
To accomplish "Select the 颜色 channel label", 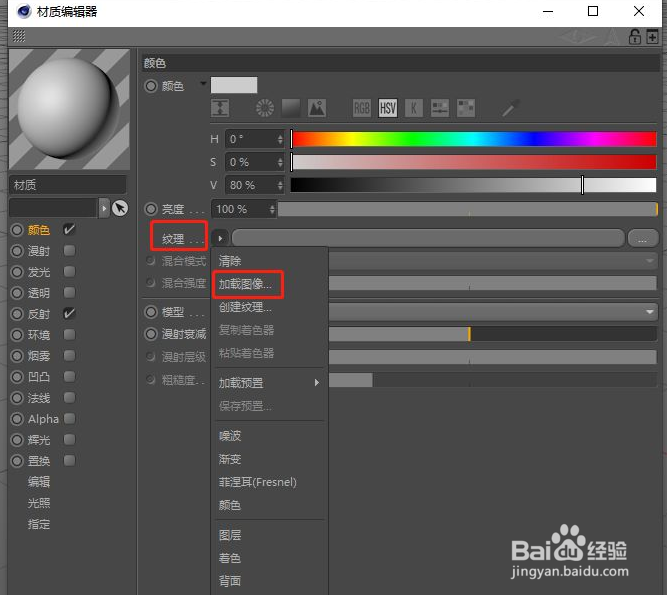I will [x=39, y=230].
